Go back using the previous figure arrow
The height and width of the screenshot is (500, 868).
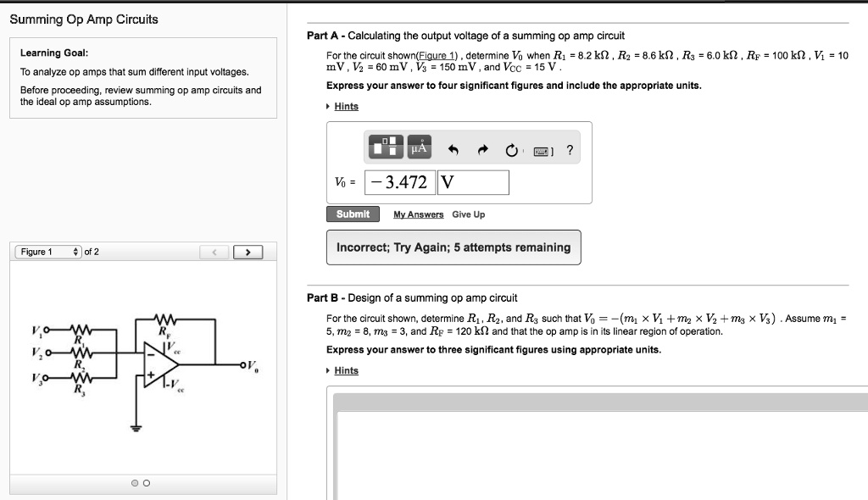pos(214,252)
